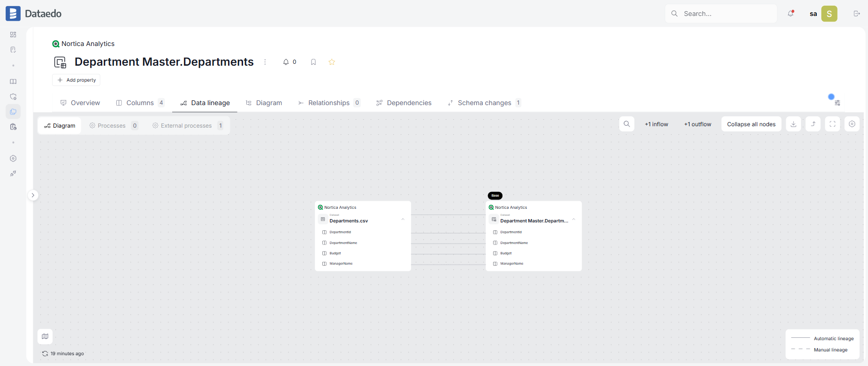Click the +1 inflow button
This screenshot has height=366, width=868.
tap(656, 124)
